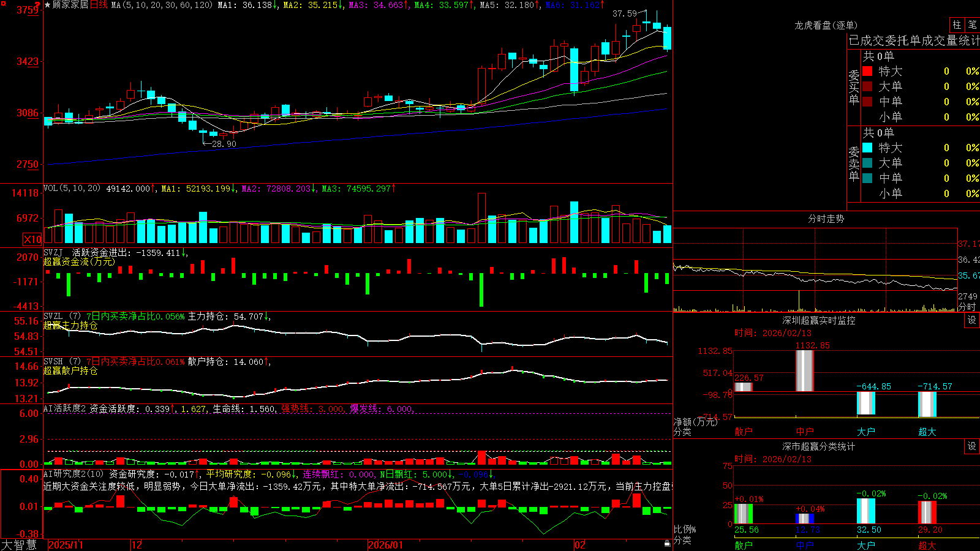Click the star icon beside 顾家家居
Viewport: 980px width, 551px height.
click(47, 5)
